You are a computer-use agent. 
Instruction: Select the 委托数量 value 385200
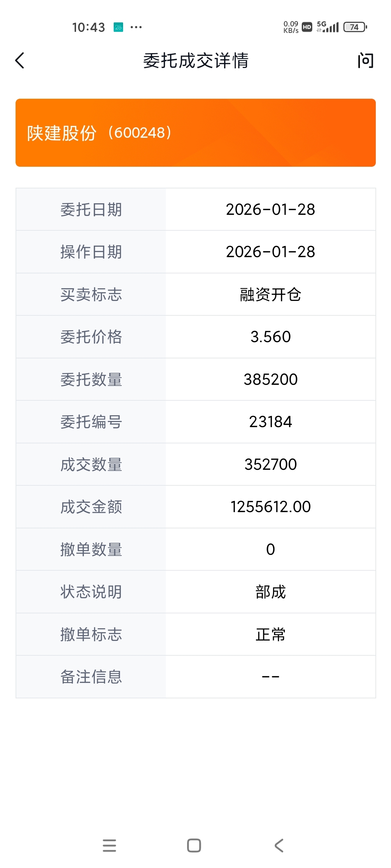[x=270, y=379]
